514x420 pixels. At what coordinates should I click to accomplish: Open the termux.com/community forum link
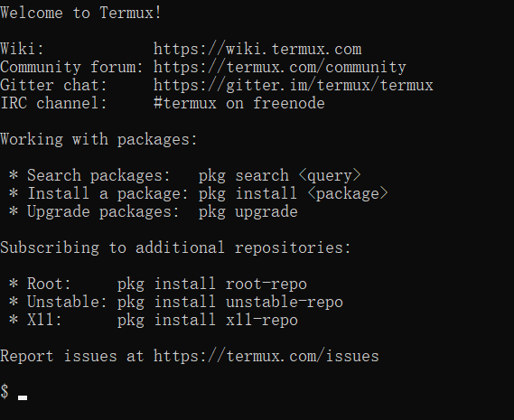point(280,67)
